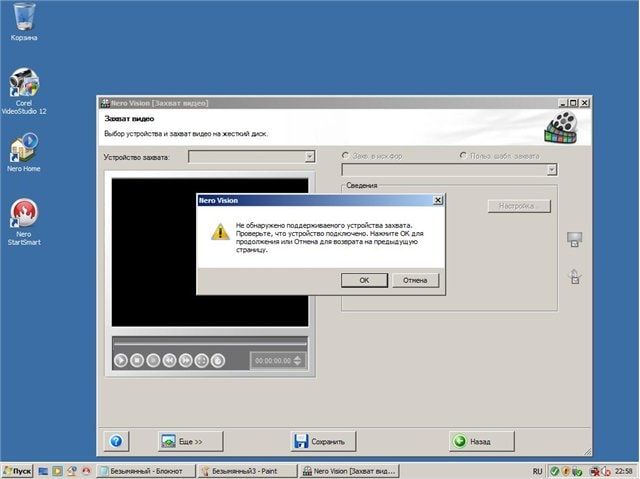Click the third quick launch icon
Viewport: 640px width, 479px height.
(x=72, y=471)
